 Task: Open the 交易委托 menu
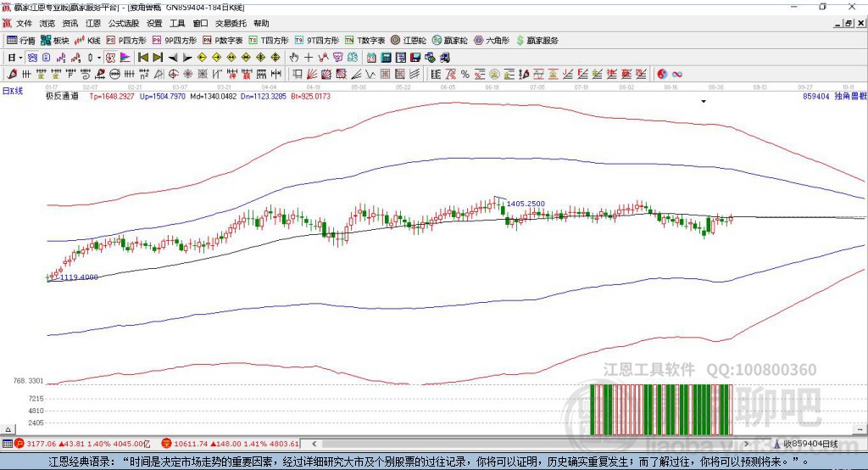(x=231, y=23)
